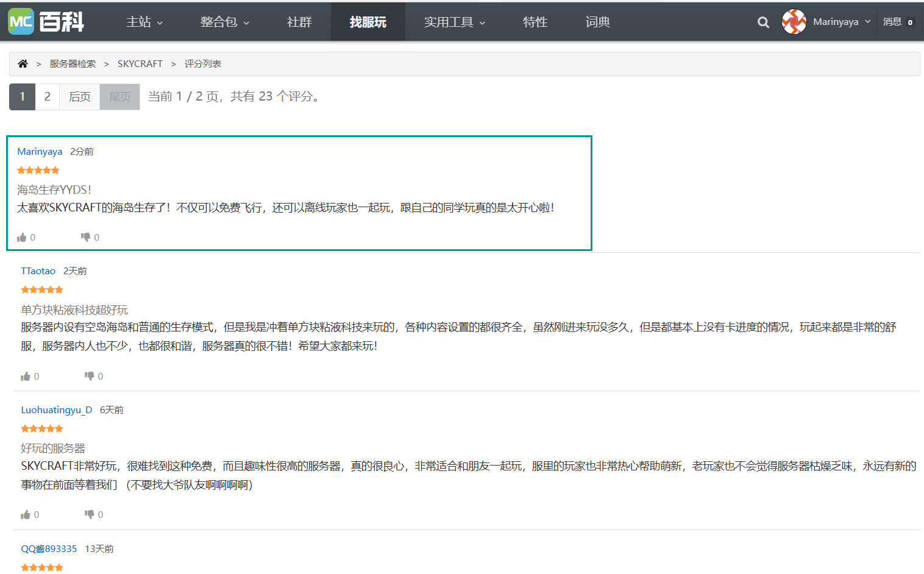
Task: Click the star rating on Marinyaya's review
Action: 38,170
